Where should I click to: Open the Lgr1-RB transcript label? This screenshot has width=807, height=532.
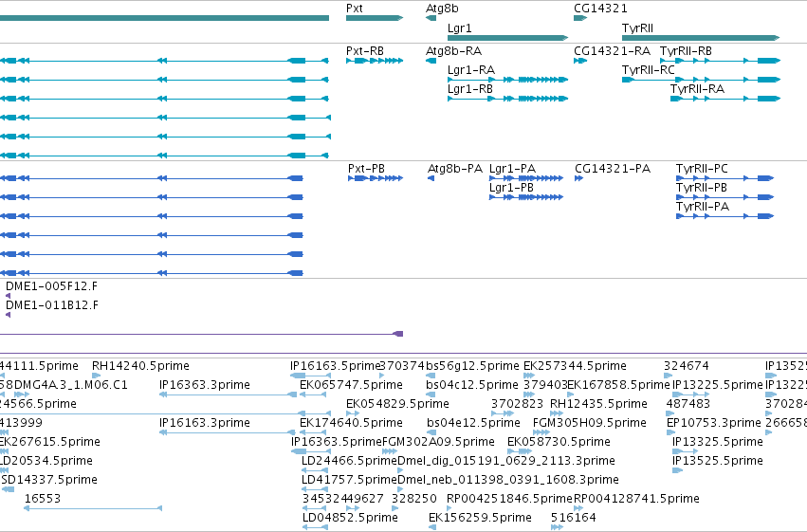[x=470, y=89]
